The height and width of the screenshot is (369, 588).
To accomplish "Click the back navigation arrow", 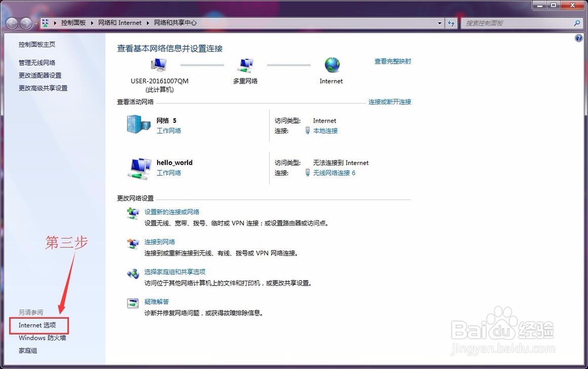I will tap(11, 23).
